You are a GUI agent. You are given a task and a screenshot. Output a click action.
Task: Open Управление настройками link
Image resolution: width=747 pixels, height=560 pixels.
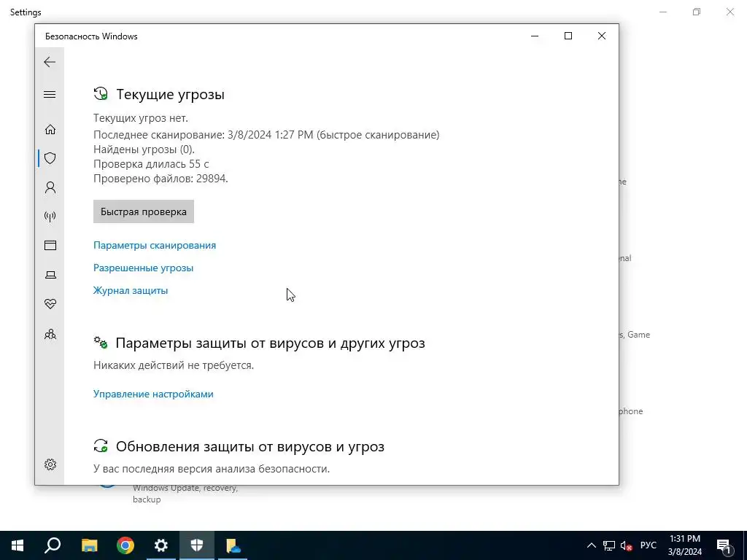[153, 394]
